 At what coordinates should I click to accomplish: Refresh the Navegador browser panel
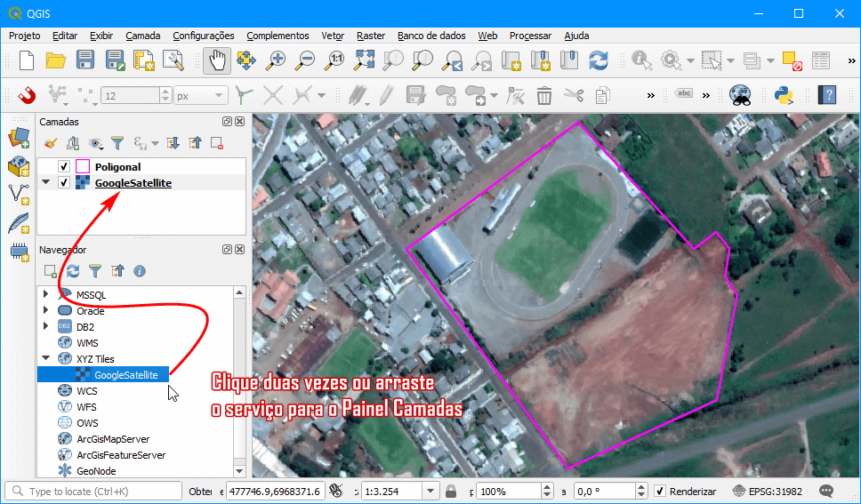73,271
